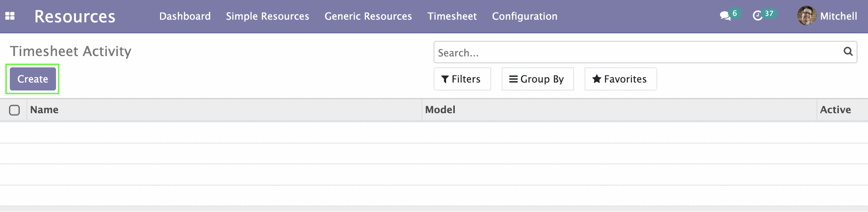Click the Create button
Screen dimensions: 868x212
33,79
